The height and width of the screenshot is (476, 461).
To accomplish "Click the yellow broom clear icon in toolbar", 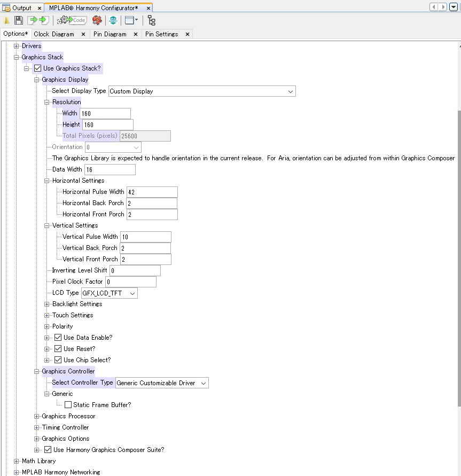I will 6,21.
